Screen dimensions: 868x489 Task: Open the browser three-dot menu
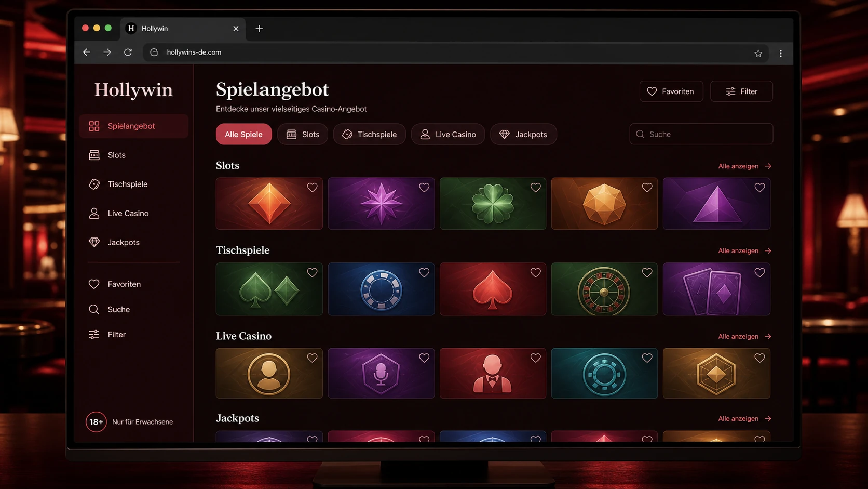point(781,53)
